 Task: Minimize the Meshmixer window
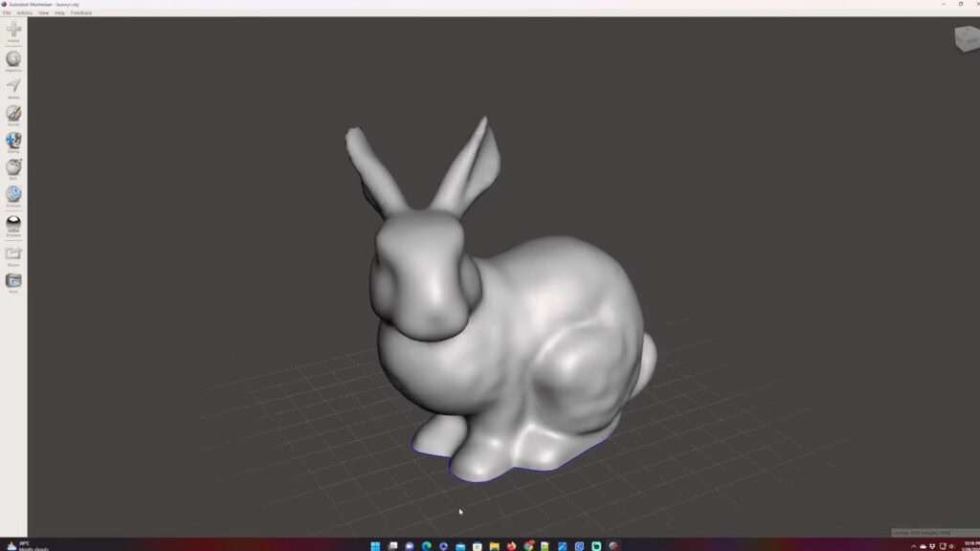(x=943, y=4)
